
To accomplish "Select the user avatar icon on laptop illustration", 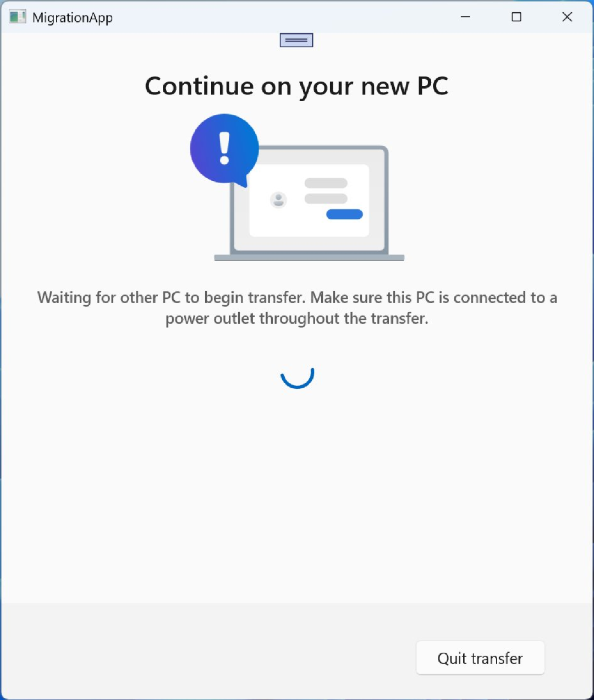I will [x=279, y=200].
